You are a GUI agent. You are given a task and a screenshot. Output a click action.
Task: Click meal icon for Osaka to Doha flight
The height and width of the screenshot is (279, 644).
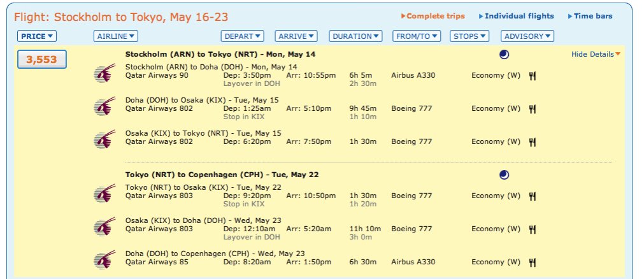point(533,229)
